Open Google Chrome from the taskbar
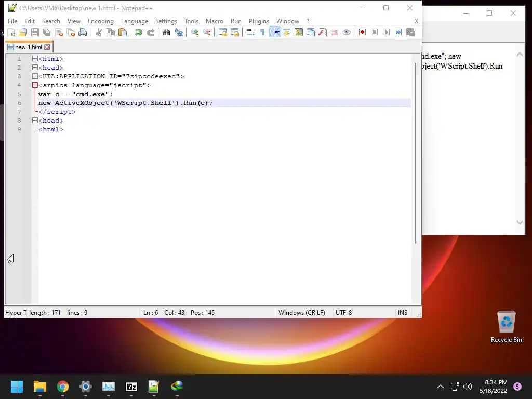 pyautogui.click(x=63, y=387)
